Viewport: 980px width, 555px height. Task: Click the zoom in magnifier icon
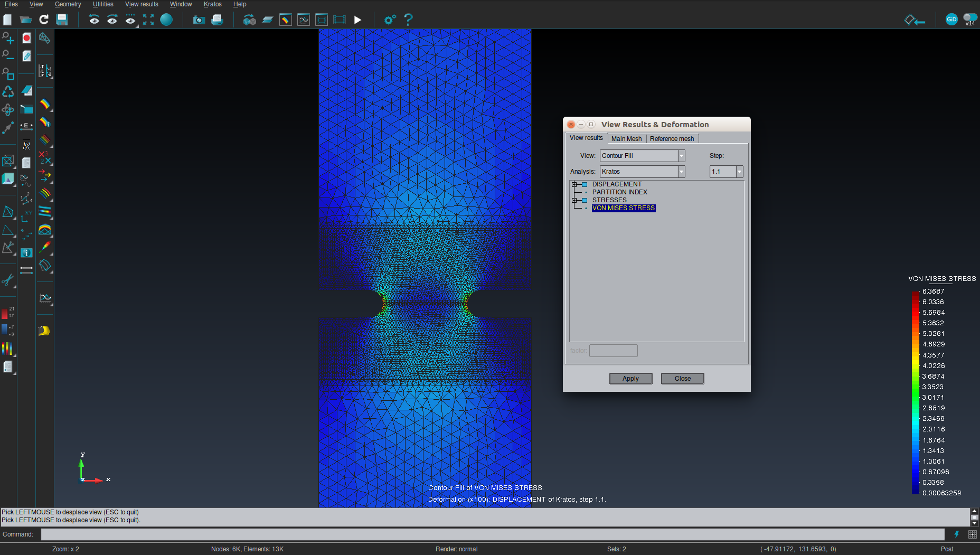pos(8,38)
